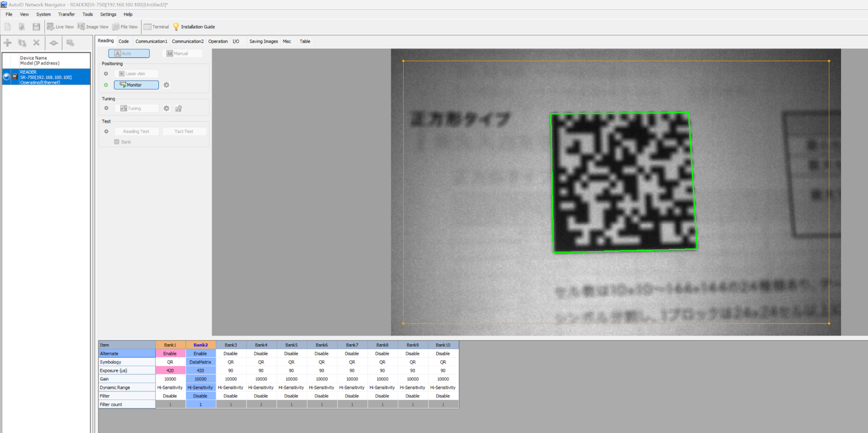Click the New file toolbar icon
The height and width of the screenshot is (433, 868).
8,27
